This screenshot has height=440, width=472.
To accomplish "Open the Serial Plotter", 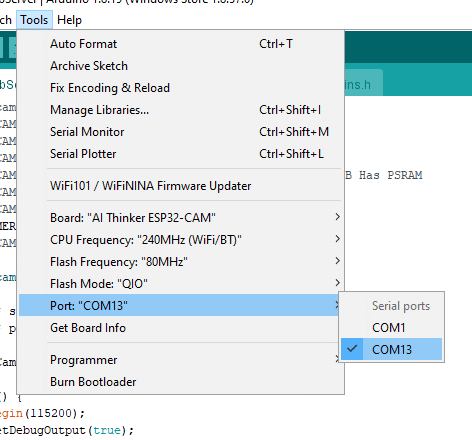I will (180, 154).
